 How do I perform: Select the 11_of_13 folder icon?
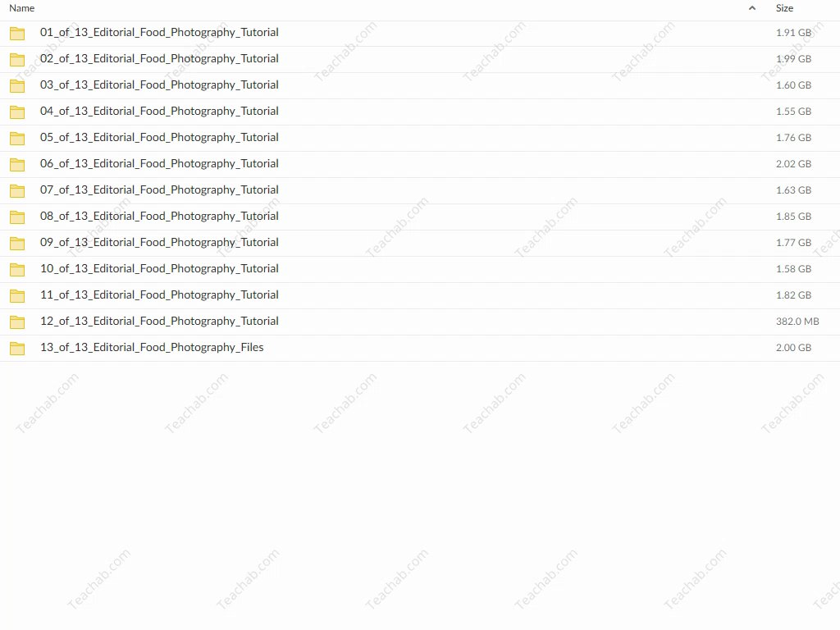(17, 295)
